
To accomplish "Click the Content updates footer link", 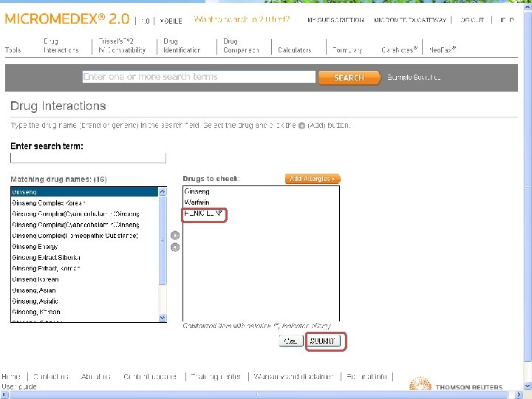I will 150,377.
